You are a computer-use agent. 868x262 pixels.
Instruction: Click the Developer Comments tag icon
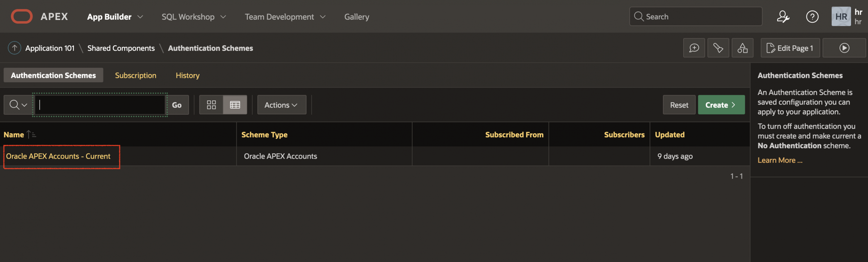(x=718, y=48)
